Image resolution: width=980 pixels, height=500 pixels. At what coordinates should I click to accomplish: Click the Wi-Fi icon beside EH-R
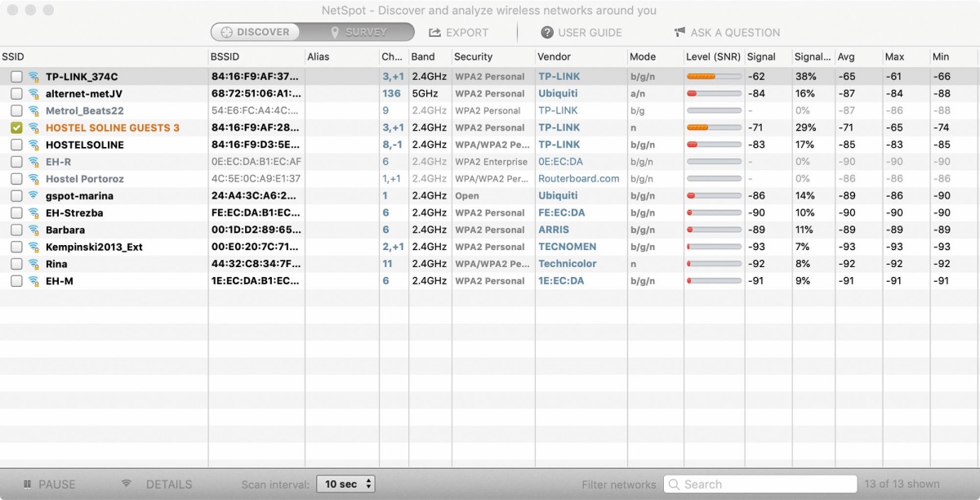tap(33, 162)
